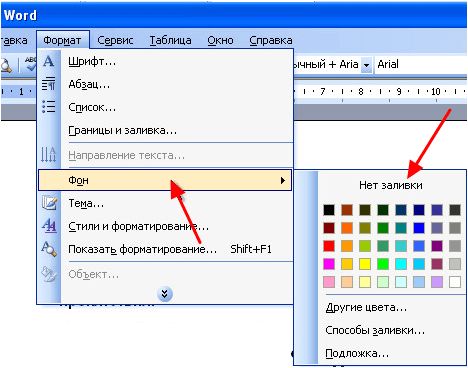Expand the full Format menu chevron
Image resolution: width=468 pixels, height=368 pixels.
165,294
